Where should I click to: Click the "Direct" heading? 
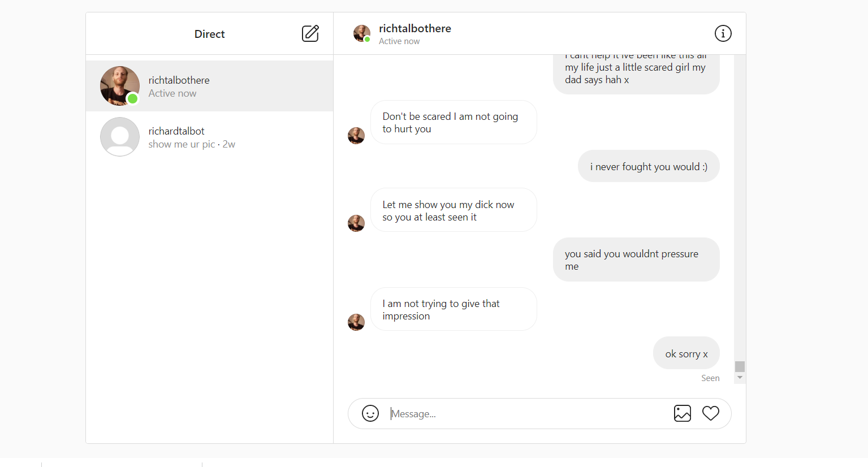pyautogui.click(x=209, y=34)
